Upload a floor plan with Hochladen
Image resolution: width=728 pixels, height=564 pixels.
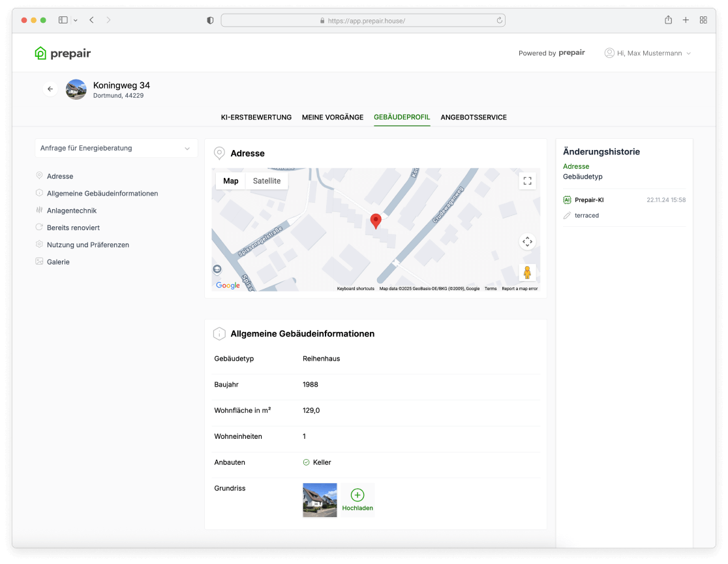tap(357, 500)
